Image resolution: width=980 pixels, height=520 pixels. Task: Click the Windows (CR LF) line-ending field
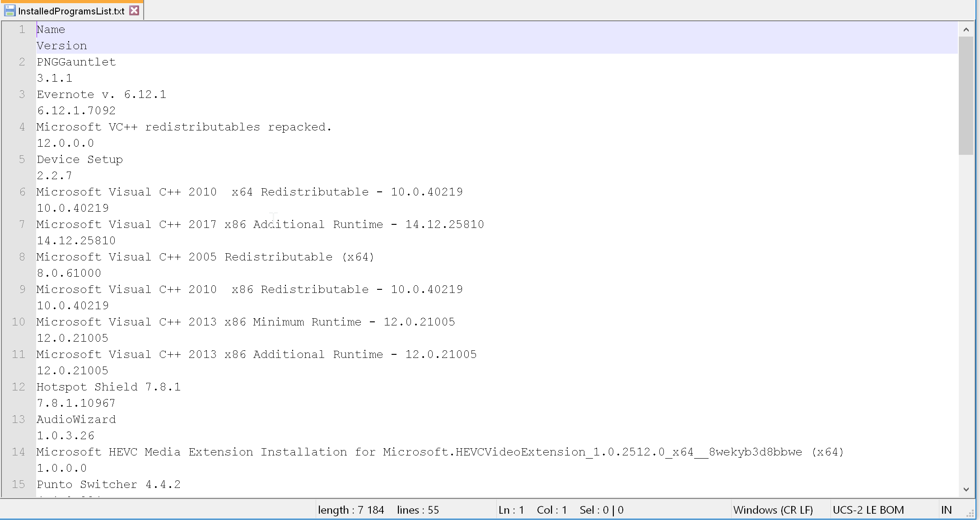point(773,510)
